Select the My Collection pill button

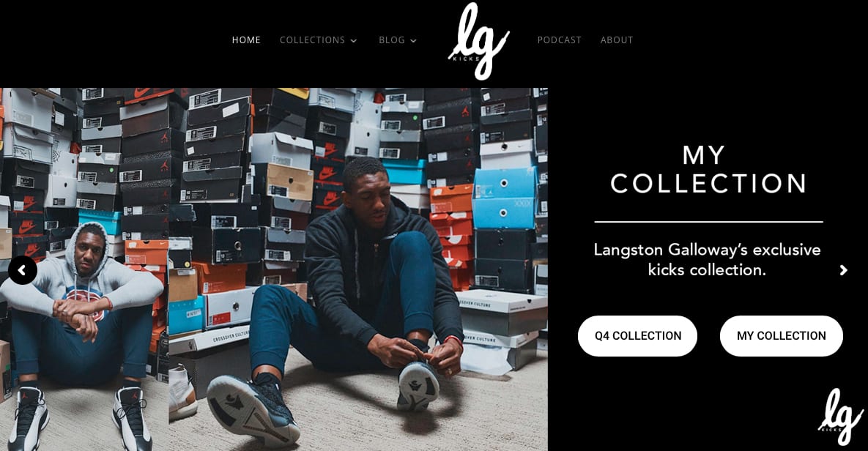[781, 336]
